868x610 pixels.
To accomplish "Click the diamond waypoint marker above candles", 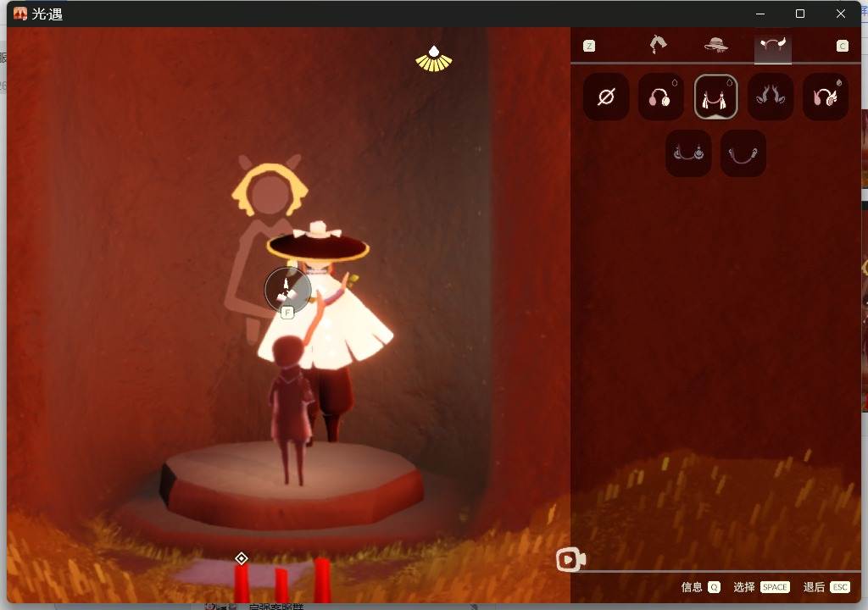I will tap(242, 558).
